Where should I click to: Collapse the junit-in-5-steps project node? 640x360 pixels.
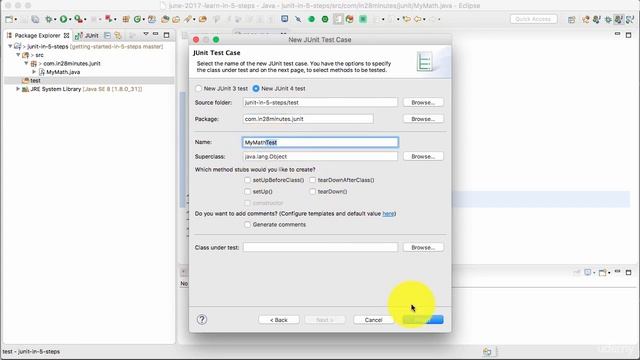(10, 47)
